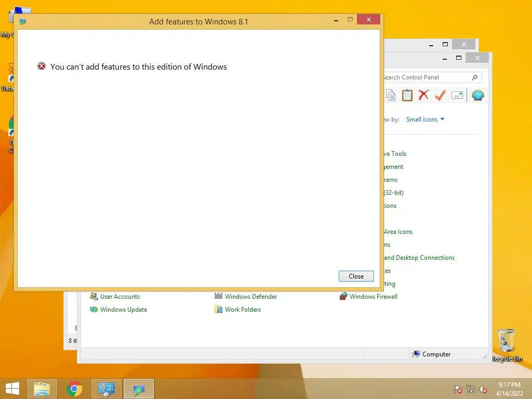Click the network tray icon
This screenshot has width=532, height=399.
(x=470, y=389)
